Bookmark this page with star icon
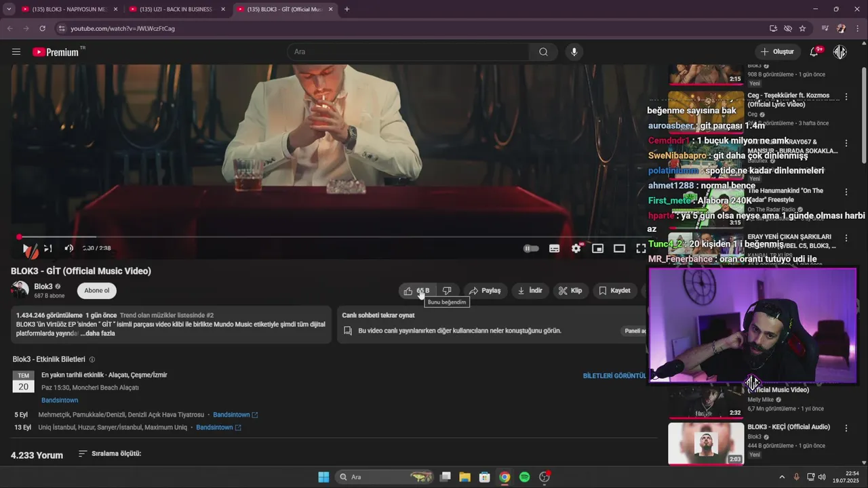The image size is (868, 488). 803,28
